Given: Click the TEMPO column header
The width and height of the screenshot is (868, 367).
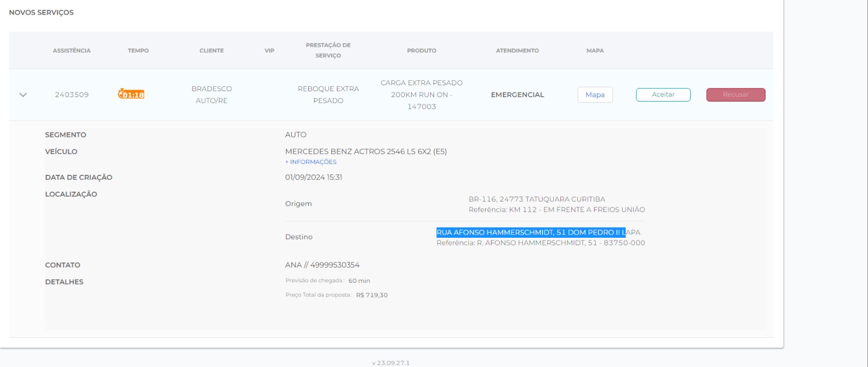Looking at the screenshot, I should (138, 50).
